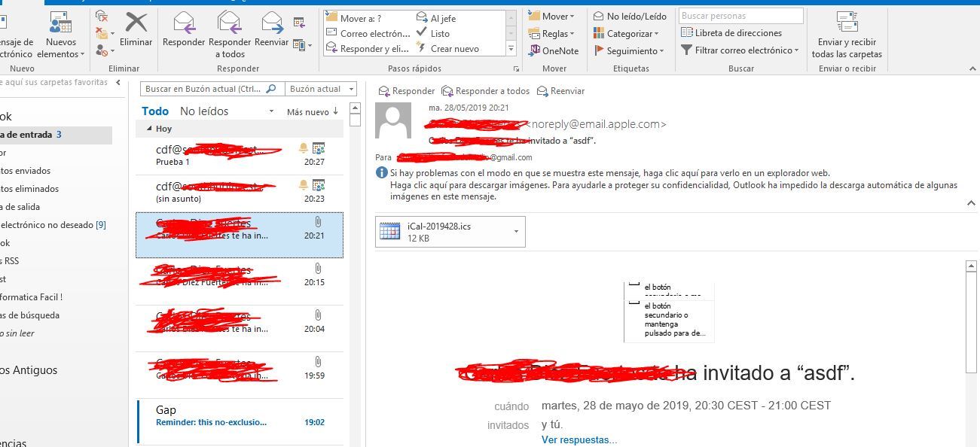
Task: Click the magnifier search icon in mailbox search
Action: coord(272,89)
